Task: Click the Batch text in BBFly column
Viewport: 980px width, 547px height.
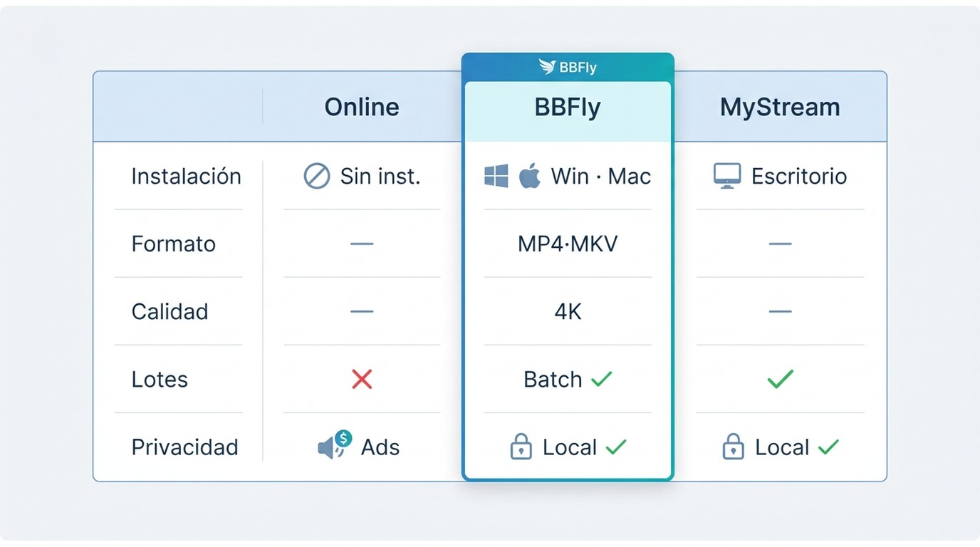Action: [553, 379]
